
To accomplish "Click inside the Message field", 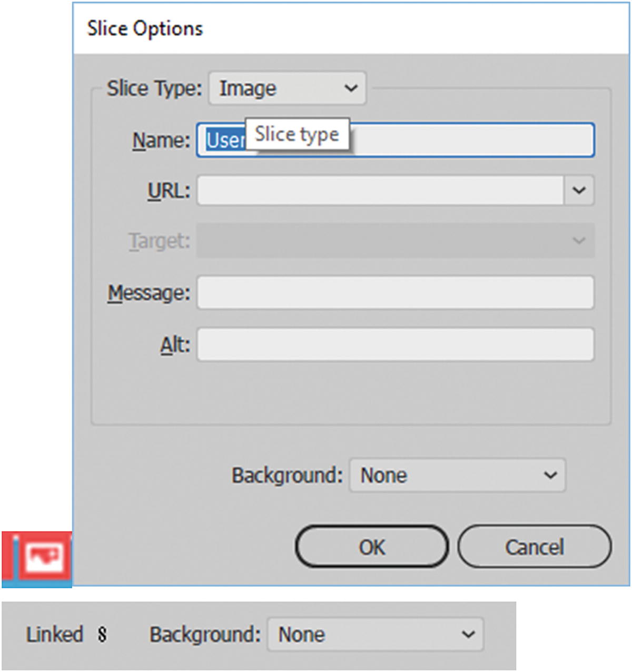I will (x=395, y=293).
